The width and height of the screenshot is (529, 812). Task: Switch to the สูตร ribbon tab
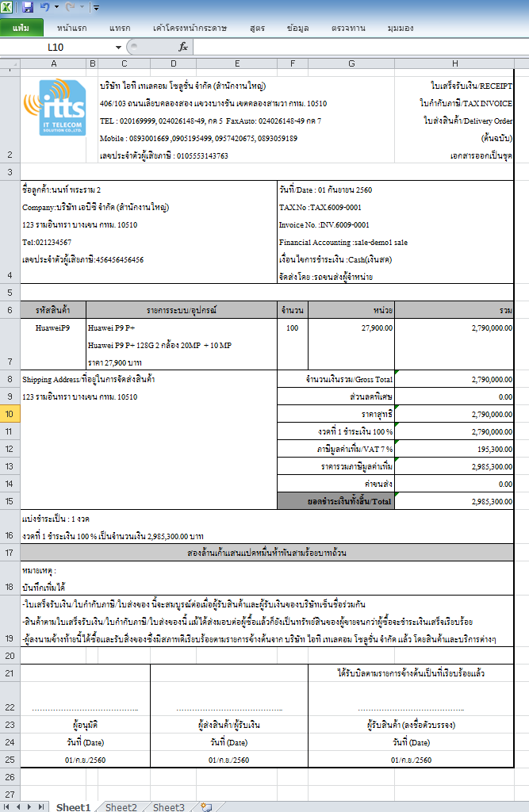pyautogui.click(x=258, y=28)
